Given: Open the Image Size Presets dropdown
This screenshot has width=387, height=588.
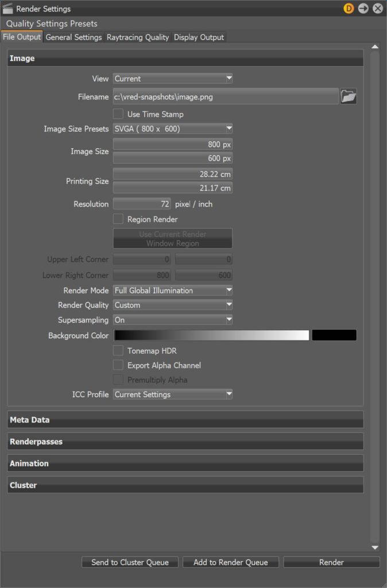Looking at the screenshot, I should click(173, 129).
